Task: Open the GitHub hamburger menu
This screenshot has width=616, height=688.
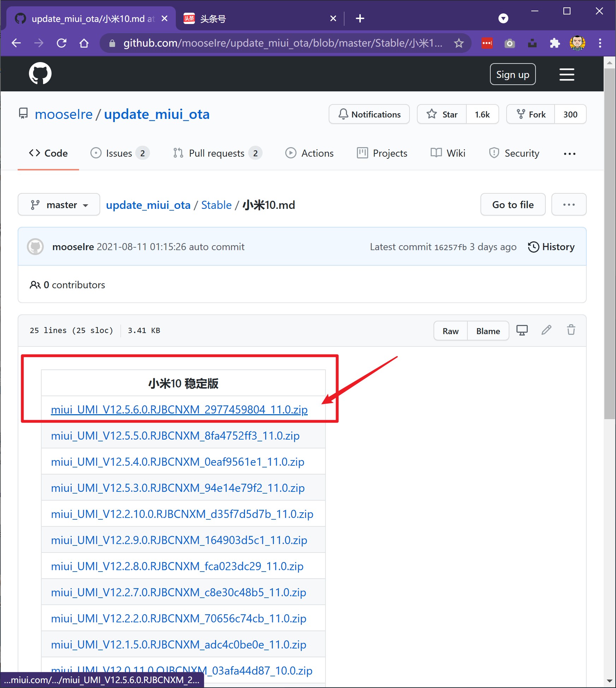Action: 567,74
